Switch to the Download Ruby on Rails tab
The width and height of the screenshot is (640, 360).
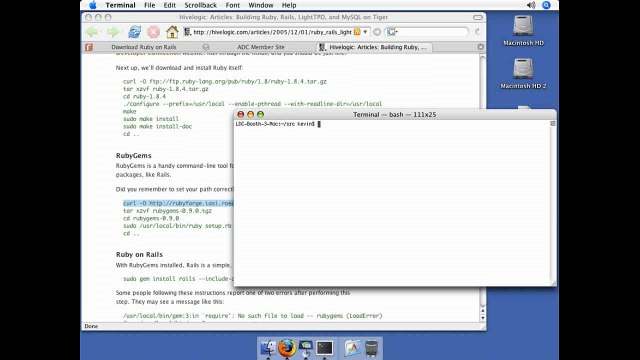pyautogui.click(x=144, y=47)
